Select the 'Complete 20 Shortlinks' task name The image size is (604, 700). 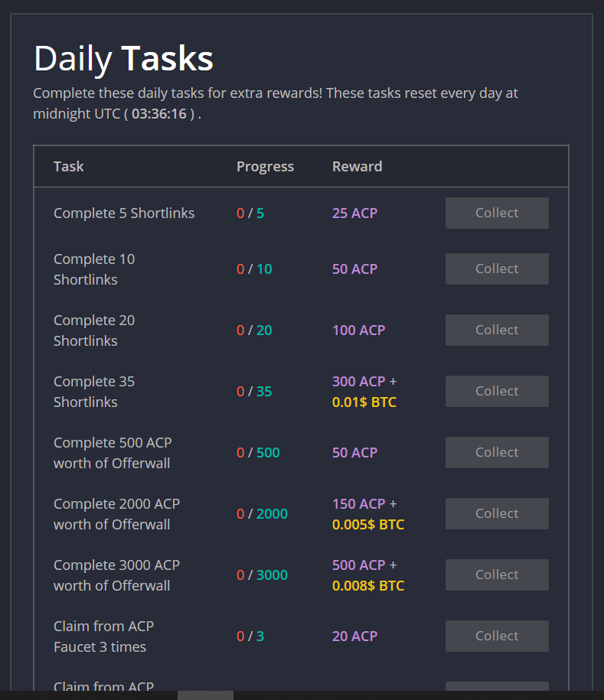[x=94, y=330]
